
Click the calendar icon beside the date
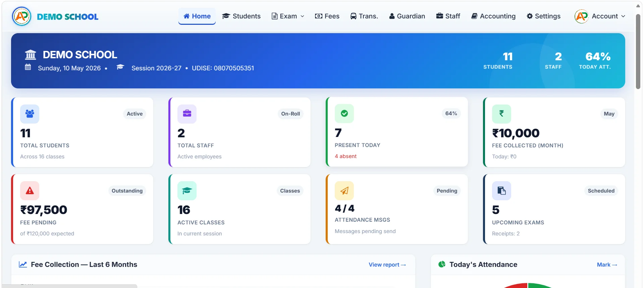coord(28,67)
